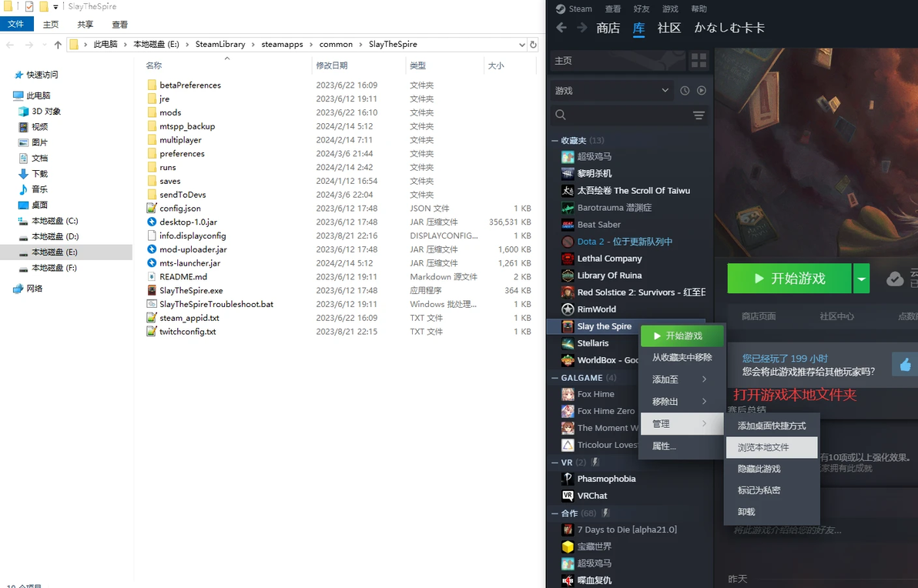The width and height of the screenshot is (918, 588).
Task: Select the RimWorld game icon in library
Action: tap(568, 309)
